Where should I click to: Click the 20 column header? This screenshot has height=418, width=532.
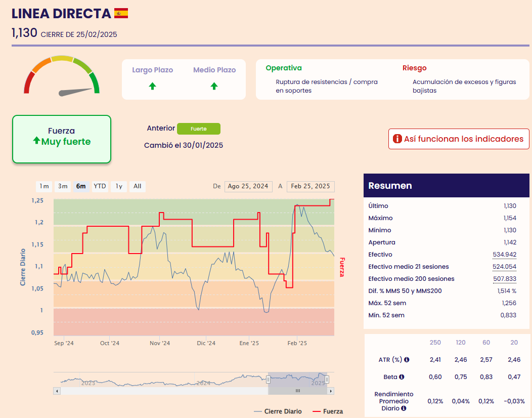pos(514,343)
